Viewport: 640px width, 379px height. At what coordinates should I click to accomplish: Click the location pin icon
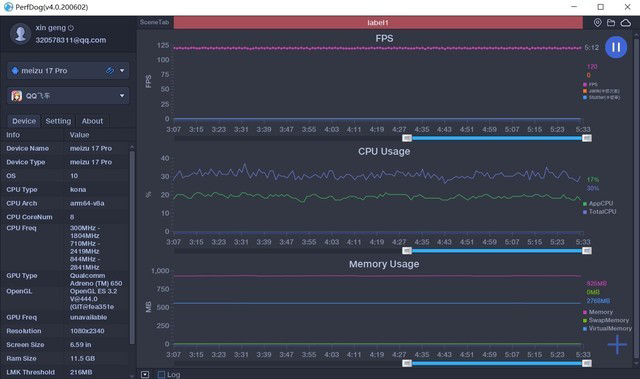point(598,23)
